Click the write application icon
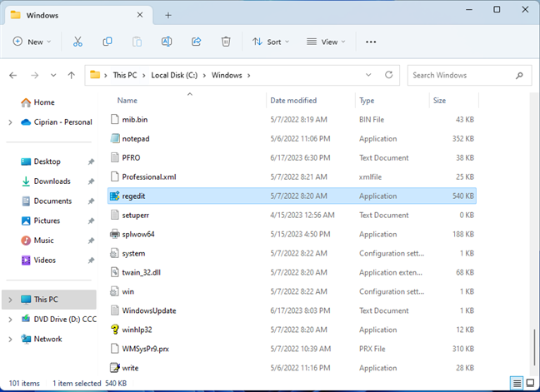Viewport: 540px width, 392px height. pos(115,368)
